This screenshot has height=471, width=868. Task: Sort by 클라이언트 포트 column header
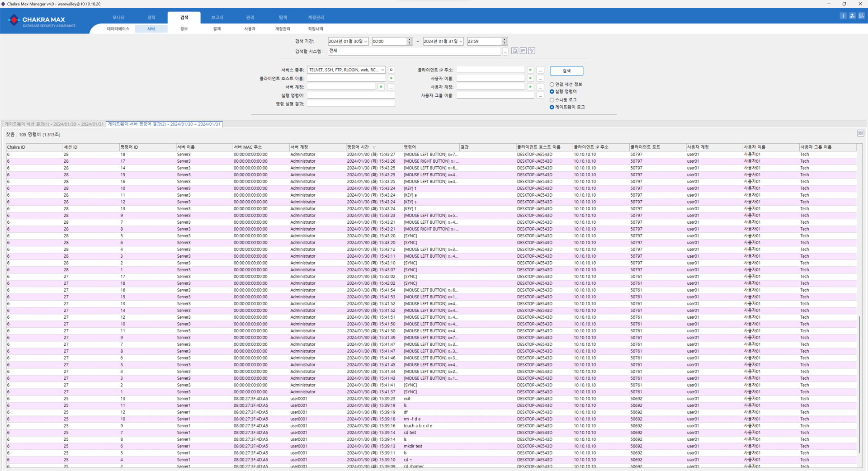tap(658, 147)
